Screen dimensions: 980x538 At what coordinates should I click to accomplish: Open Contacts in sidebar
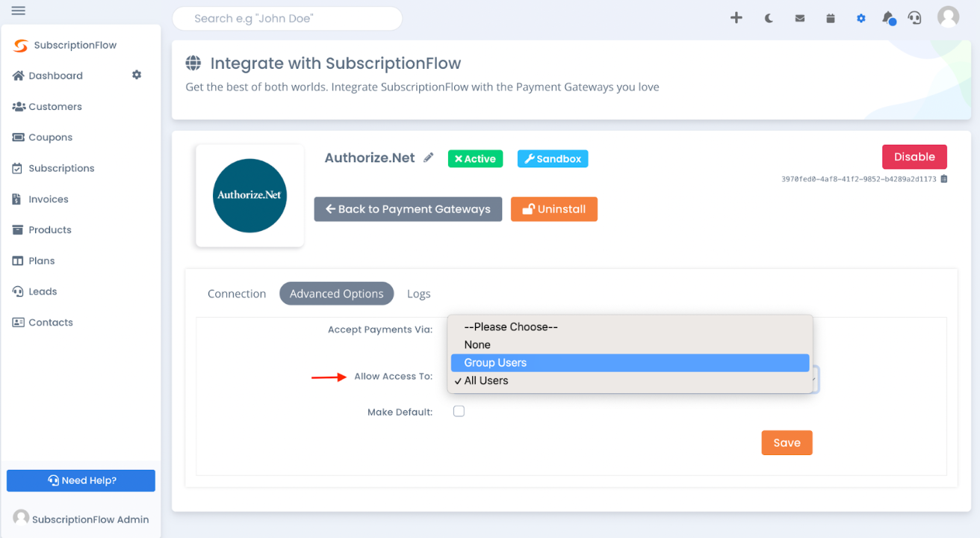(x=43, y=323)
